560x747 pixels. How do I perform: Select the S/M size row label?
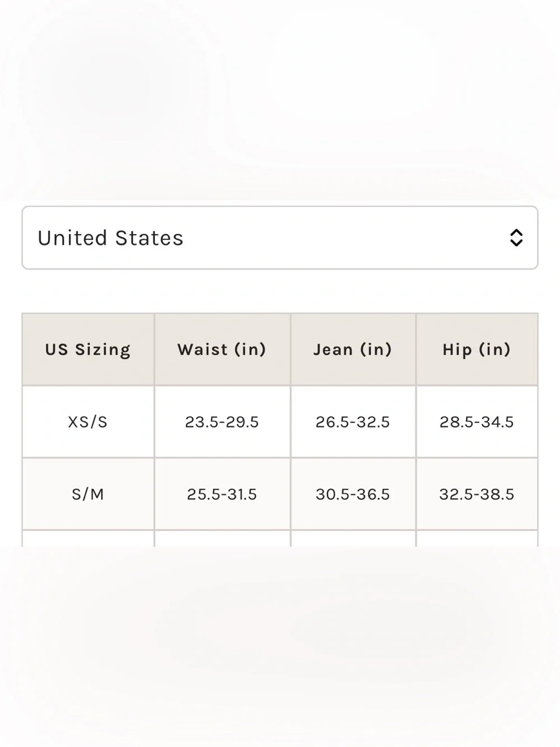(88, 494)
